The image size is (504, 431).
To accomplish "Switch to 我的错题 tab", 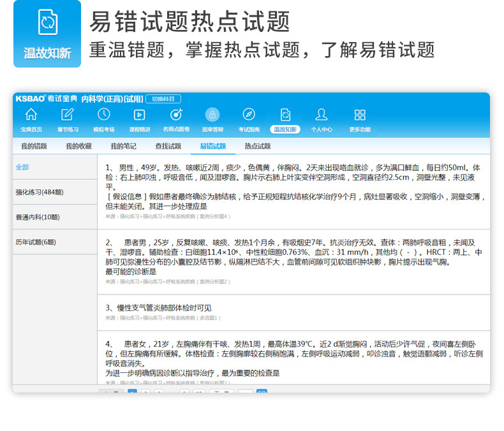I will click(x=34, y=147).
